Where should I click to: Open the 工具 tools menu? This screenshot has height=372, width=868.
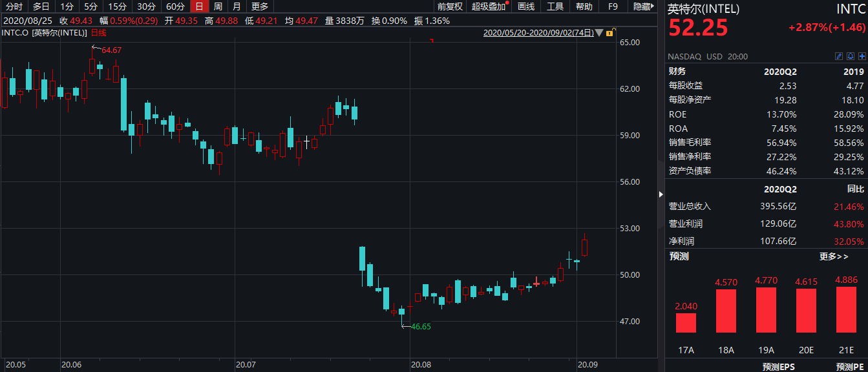pyautogui.click(x=555, y=6)
